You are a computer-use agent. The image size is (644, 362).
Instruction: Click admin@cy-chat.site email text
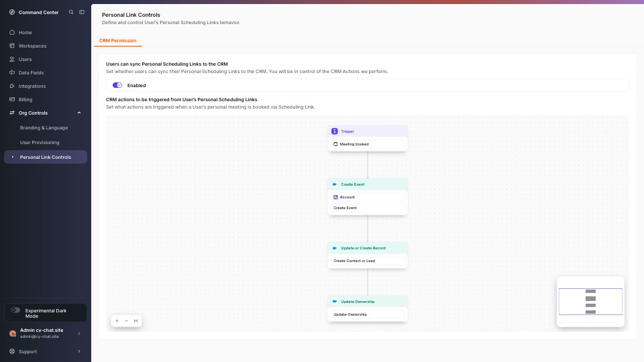click(40, 337)
